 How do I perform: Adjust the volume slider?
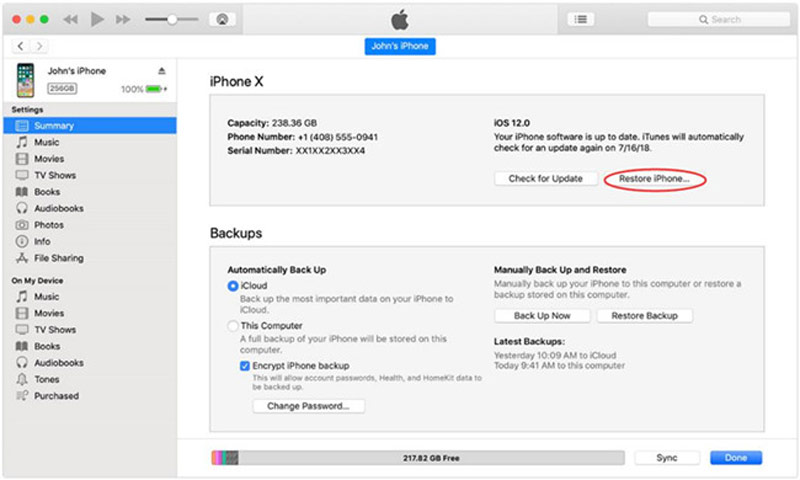(x=173, y=19)
